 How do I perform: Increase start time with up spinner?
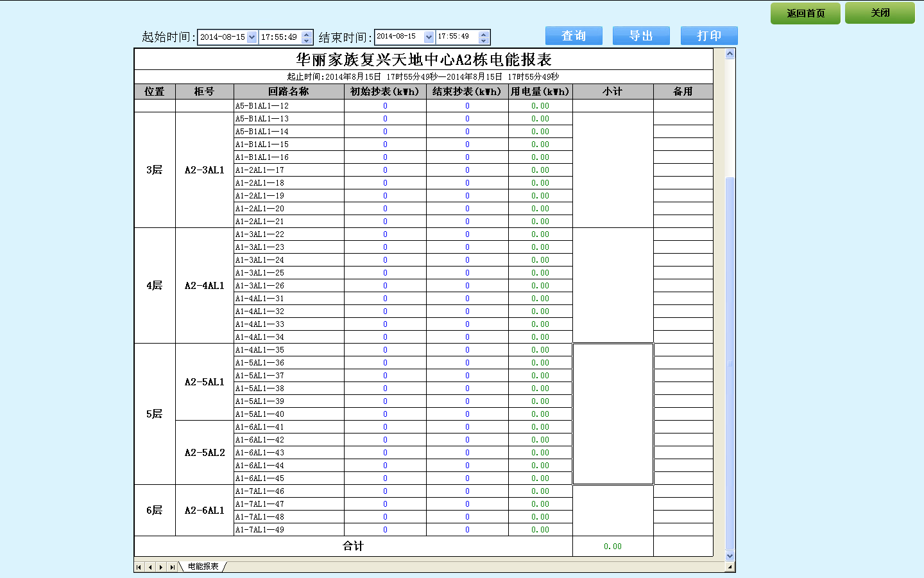pyautogui.click(x=307, y=34)
